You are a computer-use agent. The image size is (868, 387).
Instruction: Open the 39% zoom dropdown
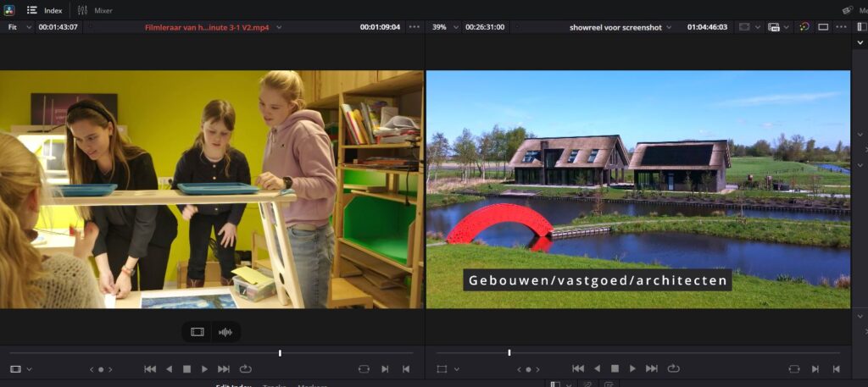[446, 27]
